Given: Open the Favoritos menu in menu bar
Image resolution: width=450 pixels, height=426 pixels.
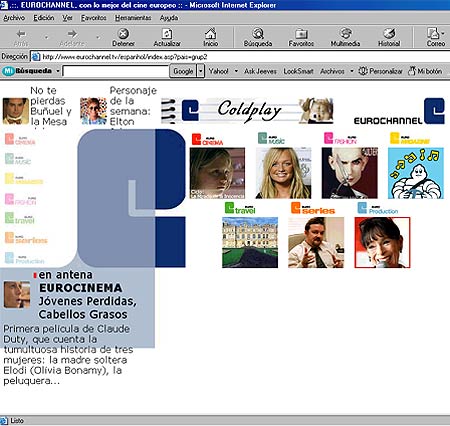Looking at the screenshot, I should coord(94,18).
